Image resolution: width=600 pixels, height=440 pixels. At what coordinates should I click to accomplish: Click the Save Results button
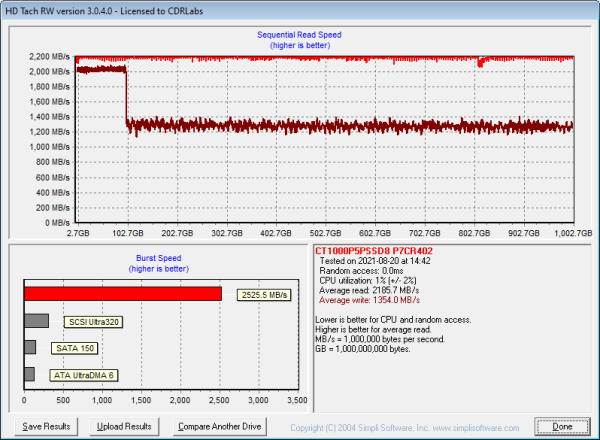point(46,426)
